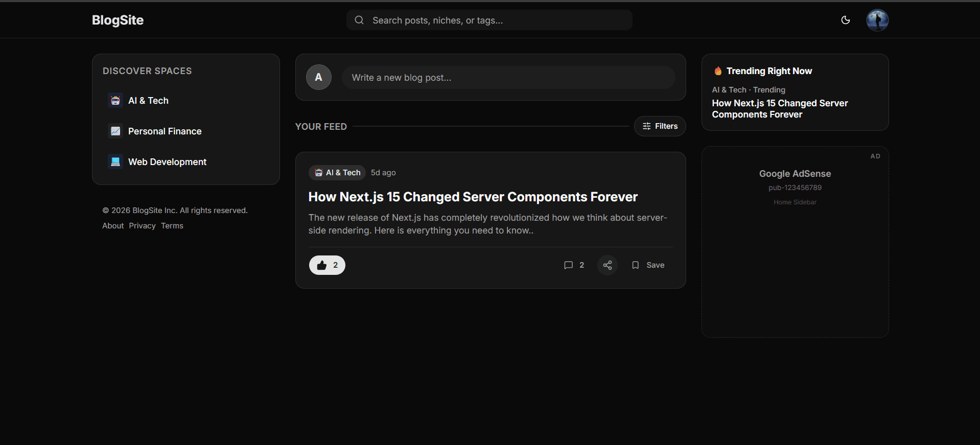Open the Terms footer link

(x=172, y=226)
